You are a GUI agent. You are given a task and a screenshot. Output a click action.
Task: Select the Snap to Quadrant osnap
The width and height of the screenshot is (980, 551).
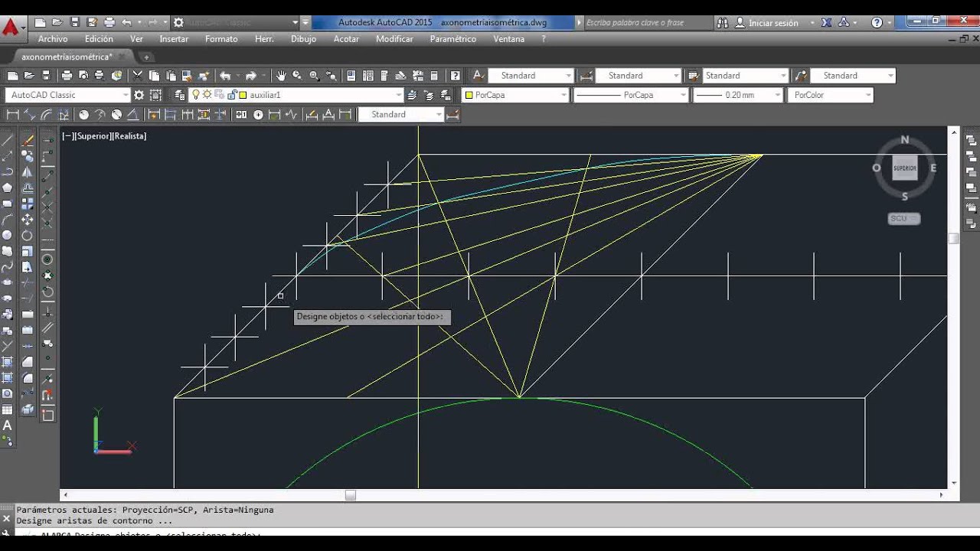pos(47,275)
